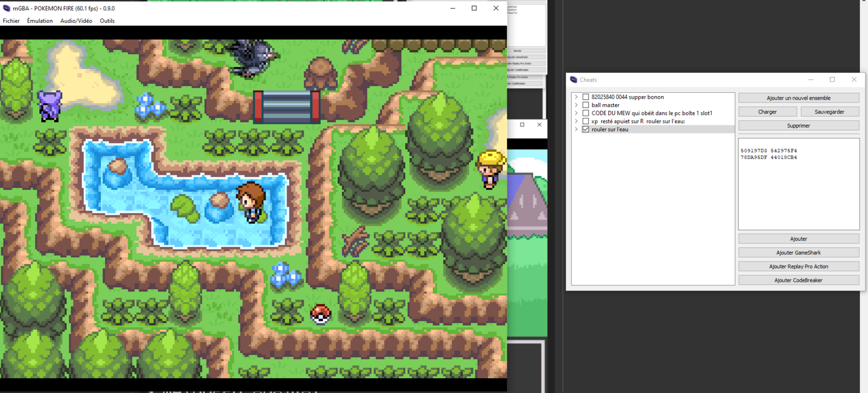Open the Audio/Vidéo menu

pos(76,21)
